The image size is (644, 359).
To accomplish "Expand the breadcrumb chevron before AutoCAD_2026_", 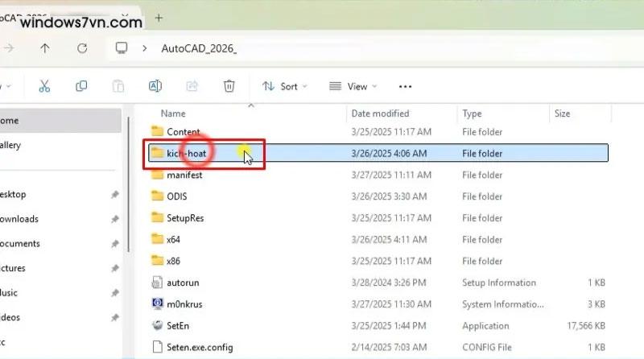I will 145,48.
